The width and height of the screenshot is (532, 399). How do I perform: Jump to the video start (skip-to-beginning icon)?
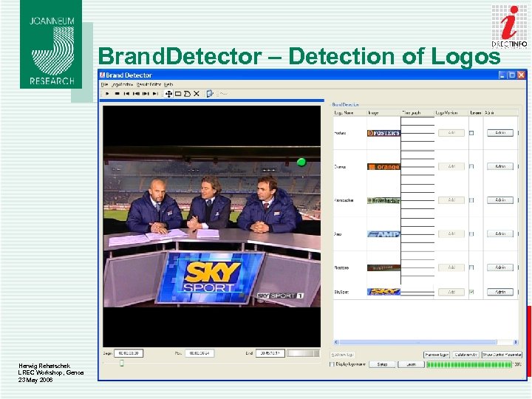click(126, 94)
